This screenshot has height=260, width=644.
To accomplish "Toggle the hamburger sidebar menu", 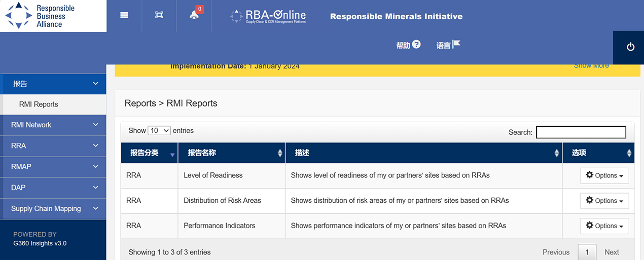I will point(124,15).
